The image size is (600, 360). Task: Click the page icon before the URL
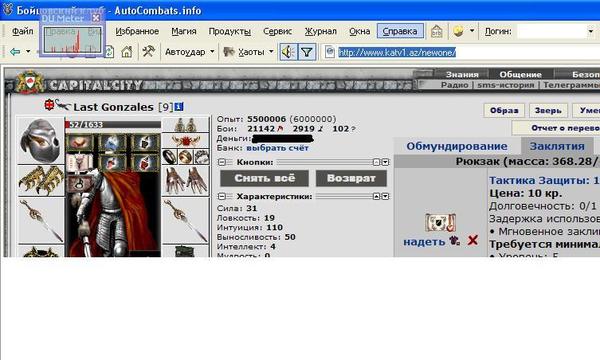pos(329,52)
